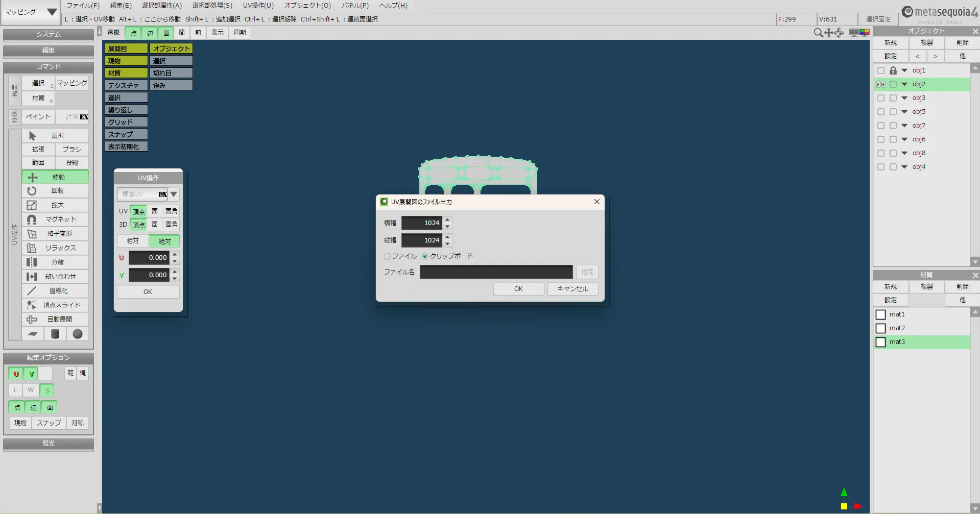Open the UV操作(U) menu
The height and width of the screenshot is (514, 980).
pos(258,6)
